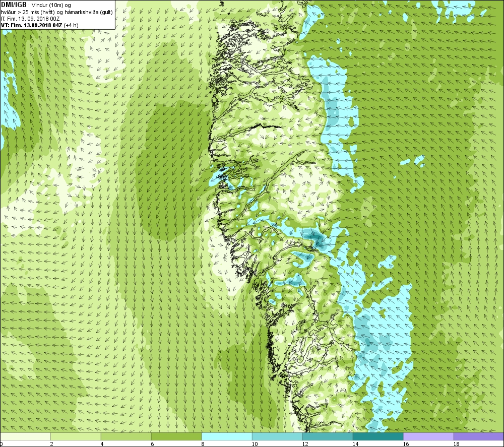This screenshot has width=504, height=447.
Task: Click the scale label '2'
Action: pyautogui.click(x=51, y=444)
